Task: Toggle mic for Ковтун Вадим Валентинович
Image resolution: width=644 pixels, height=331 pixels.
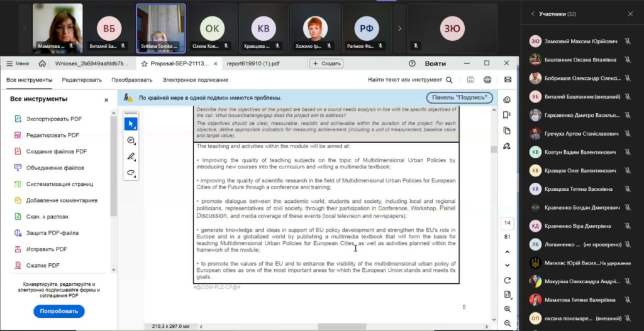Action: coord(627,152)
